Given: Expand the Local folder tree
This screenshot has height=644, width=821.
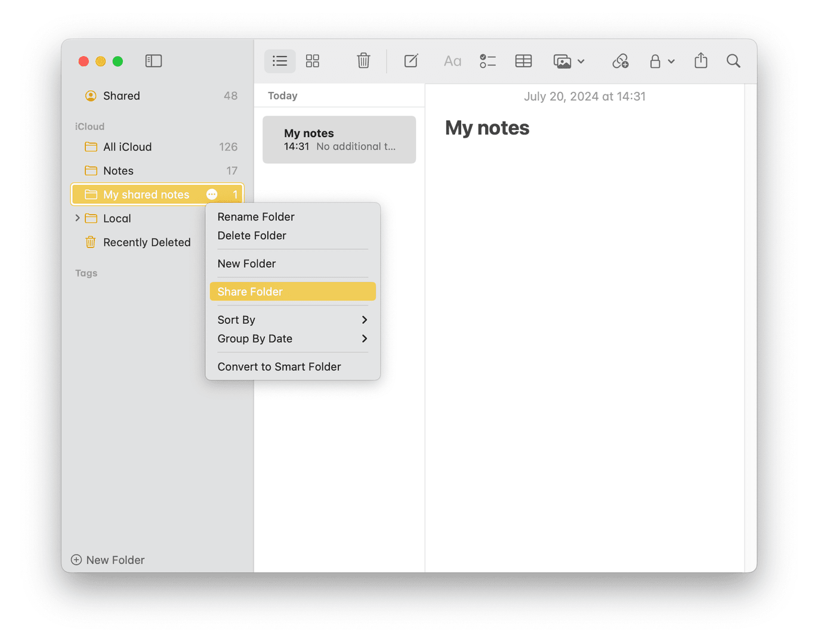Looking at the screenshot, I should coord(78,218).
